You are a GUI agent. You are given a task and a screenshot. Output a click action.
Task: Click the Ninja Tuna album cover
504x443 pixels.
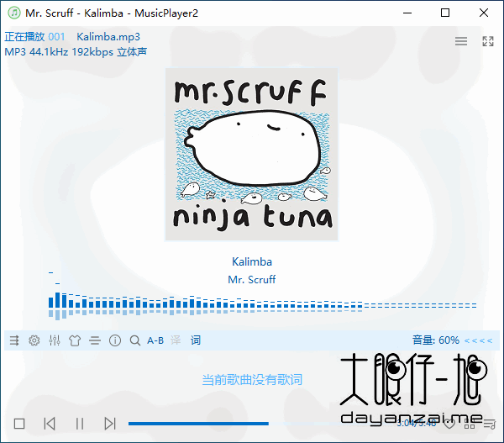click(252, 155)
